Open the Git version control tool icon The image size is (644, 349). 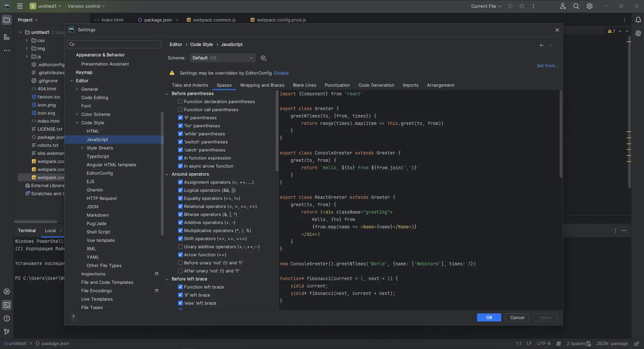pyautogui.click(x=7, y=332)
